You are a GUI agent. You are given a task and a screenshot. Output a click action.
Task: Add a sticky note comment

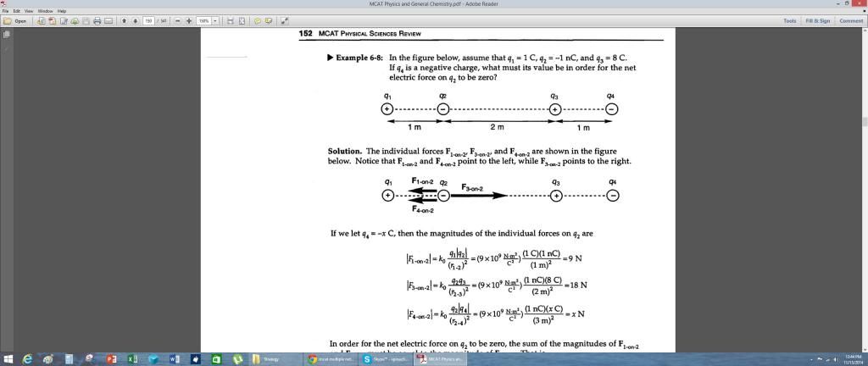tap(258, 20)
